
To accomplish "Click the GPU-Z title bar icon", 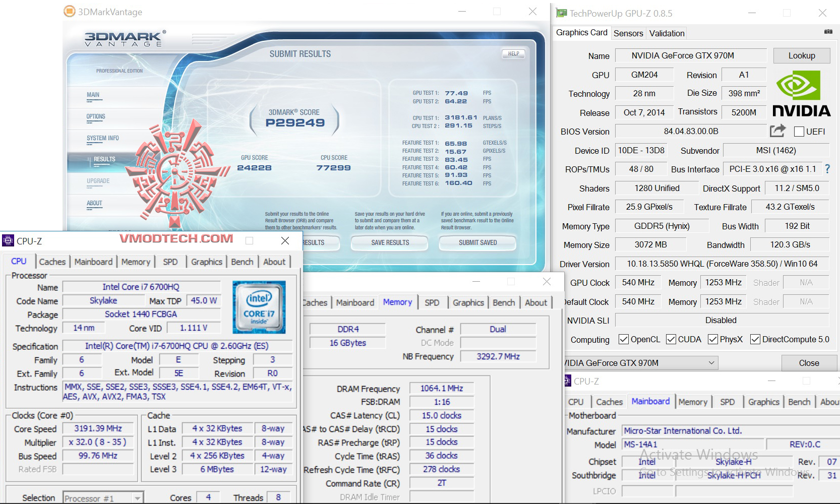I will click(x=561, y=13).
